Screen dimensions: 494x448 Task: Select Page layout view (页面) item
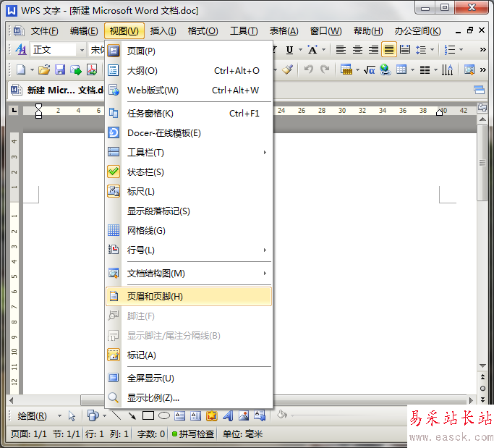tap(189, 51)
